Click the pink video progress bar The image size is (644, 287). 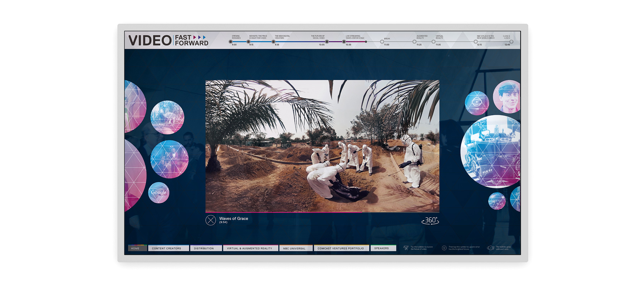(284, 212)
